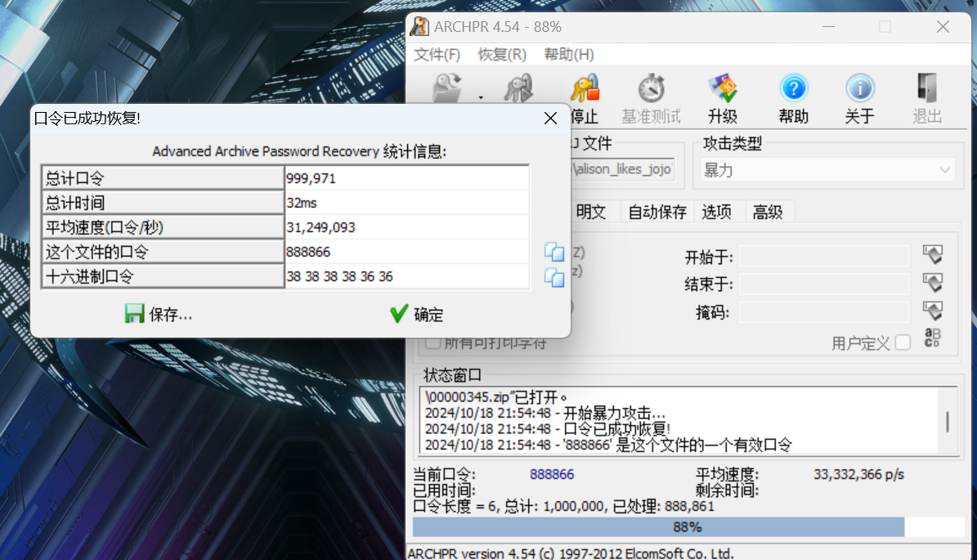Click the 十六进制口令 label cell
The image size is (977, 560).
pos(164,276)
